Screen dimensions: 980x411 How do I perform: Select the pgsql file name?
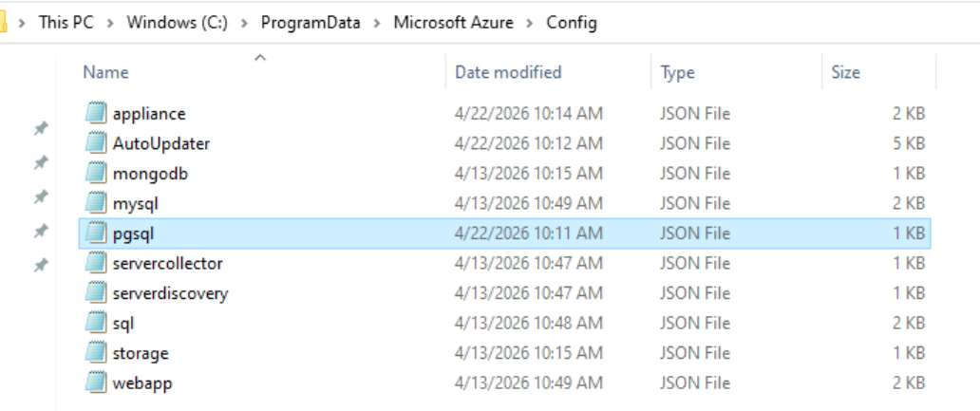pyautogui.click(x=133, y=234)
